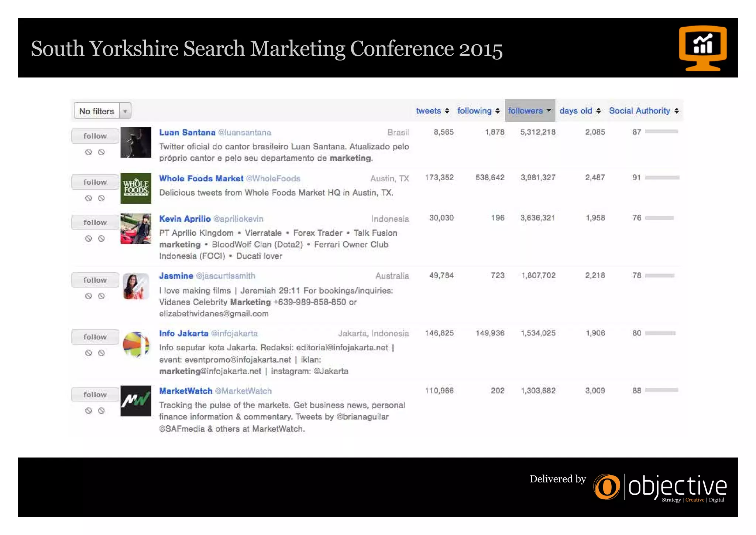
Task: Click Kevin Aprilio avatar thumbnail
Action: pyautogui.click(x=136, y=229)
